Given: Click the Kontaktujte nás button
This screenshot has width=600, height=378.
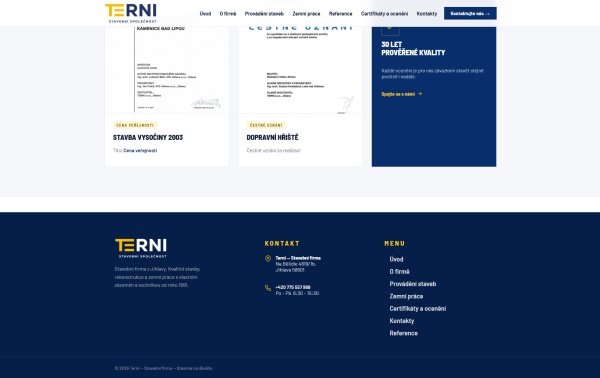Looking at the screenshot, I should click(x=470, y=13).
